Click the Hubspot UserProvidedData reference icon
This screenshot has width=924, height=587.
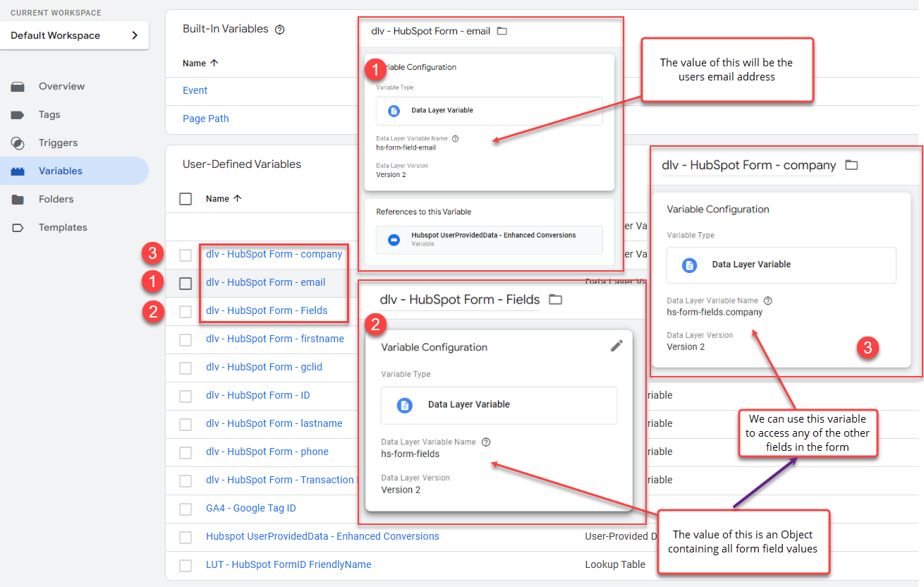(x=394, y=240)
